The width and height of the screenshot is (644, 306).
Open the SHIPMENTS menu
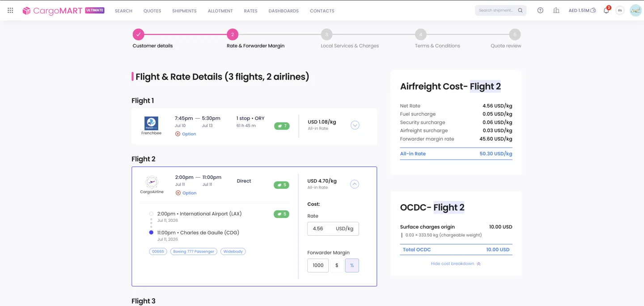coord(184,11)
